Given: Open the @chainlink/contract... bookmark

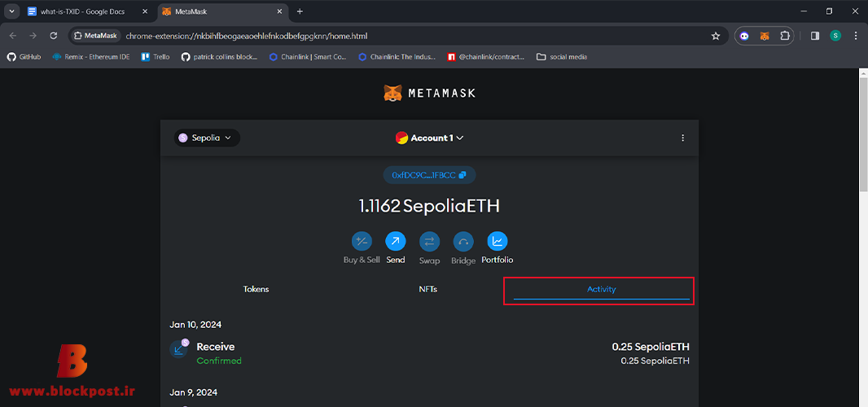Looking at the screenshot, I should pyautogui.click(x=486, y=56).
